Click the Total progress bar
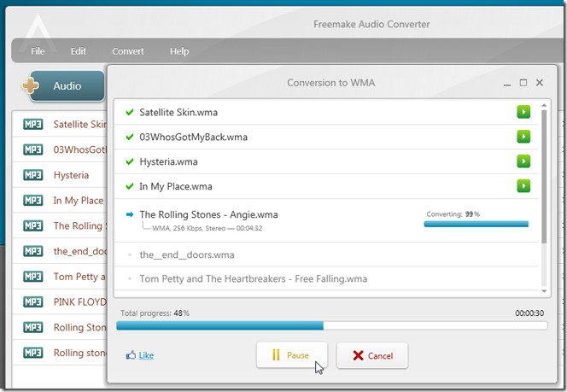 click(331, 325)
